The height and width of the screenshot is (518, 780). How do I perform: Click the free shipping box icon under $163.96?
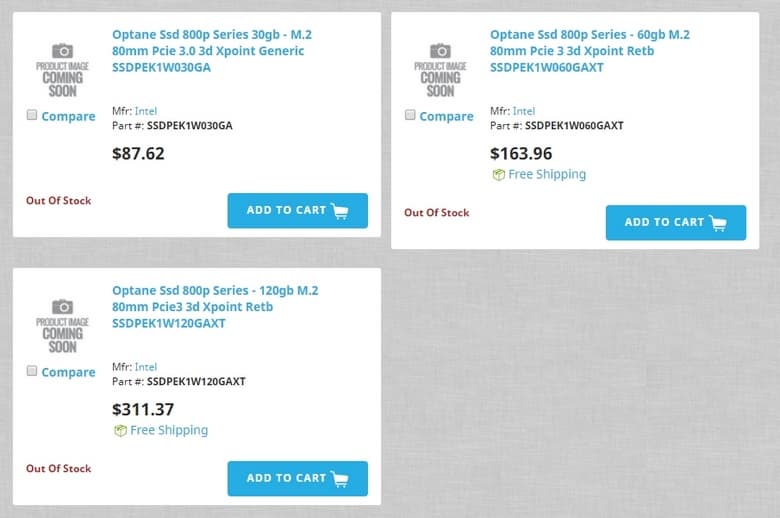click(498, 174)
